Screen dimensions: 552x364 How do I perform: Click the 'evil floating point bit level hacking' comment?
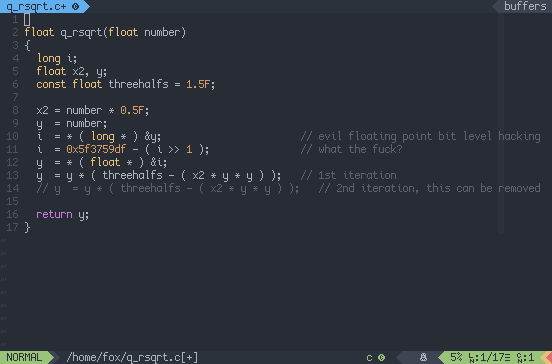(x=421, y=136)
